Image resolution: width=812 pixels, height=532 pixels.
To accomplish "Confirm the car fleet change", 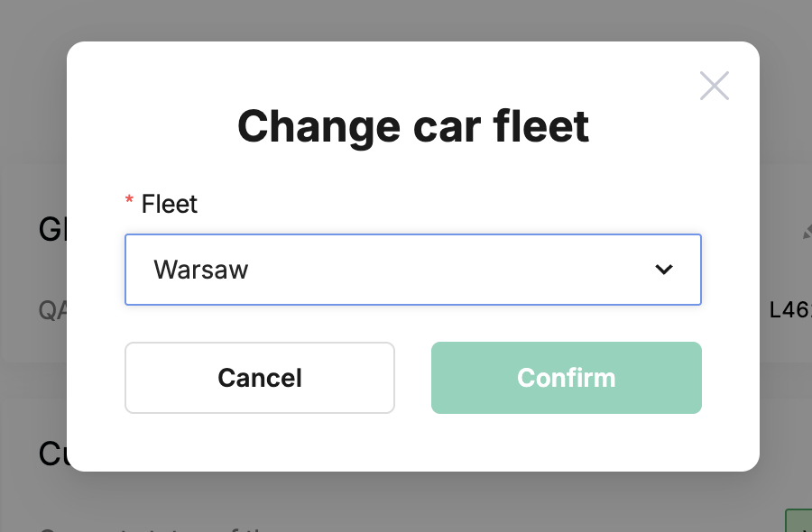I will coord(566,378).
